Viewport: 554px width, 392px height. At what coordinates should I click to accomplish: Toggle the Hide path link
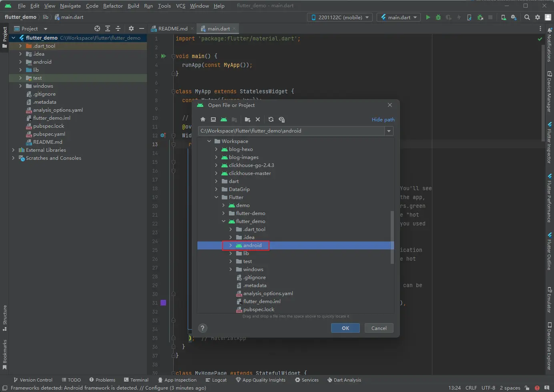coord(383,119)
